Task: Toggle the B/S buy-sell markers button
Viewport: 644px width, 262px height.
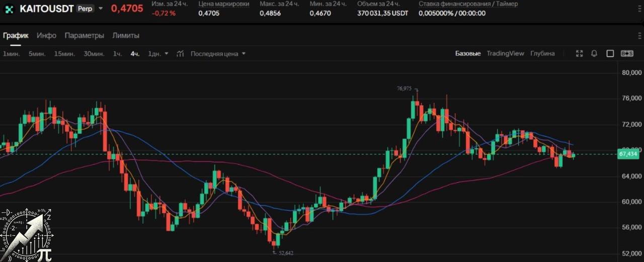Action: [x=627, y=53]
